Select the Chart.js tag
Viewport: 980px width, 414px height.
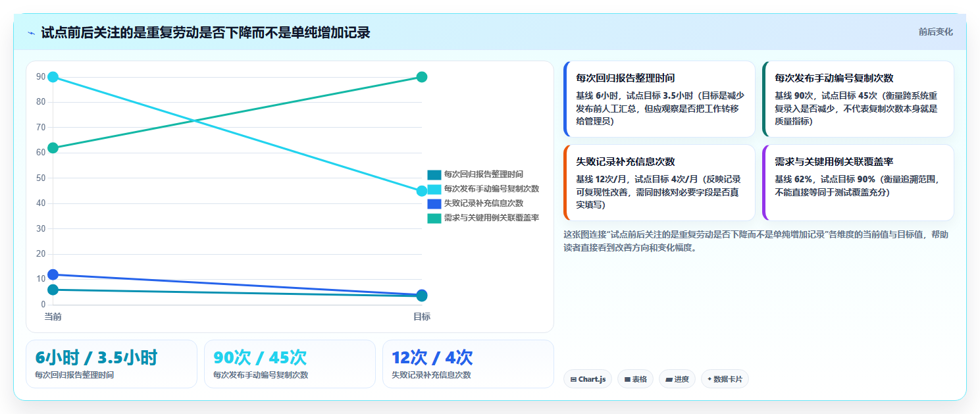click(x=588, y=379)
